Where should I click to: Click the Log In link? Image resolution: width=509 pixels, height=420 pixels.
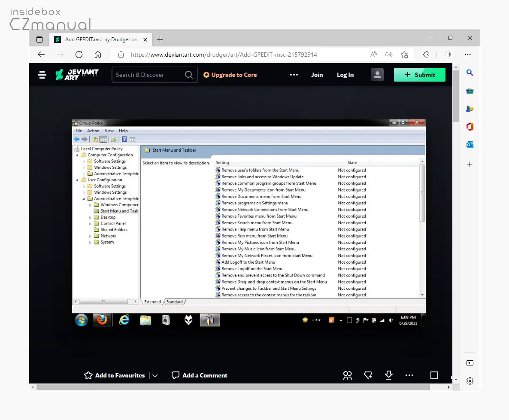tap(345, 75)
